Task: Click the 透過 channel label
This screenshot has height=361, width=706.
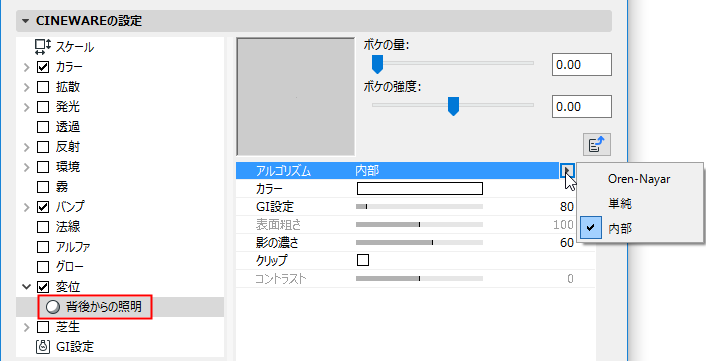Action: pos(68,127)
